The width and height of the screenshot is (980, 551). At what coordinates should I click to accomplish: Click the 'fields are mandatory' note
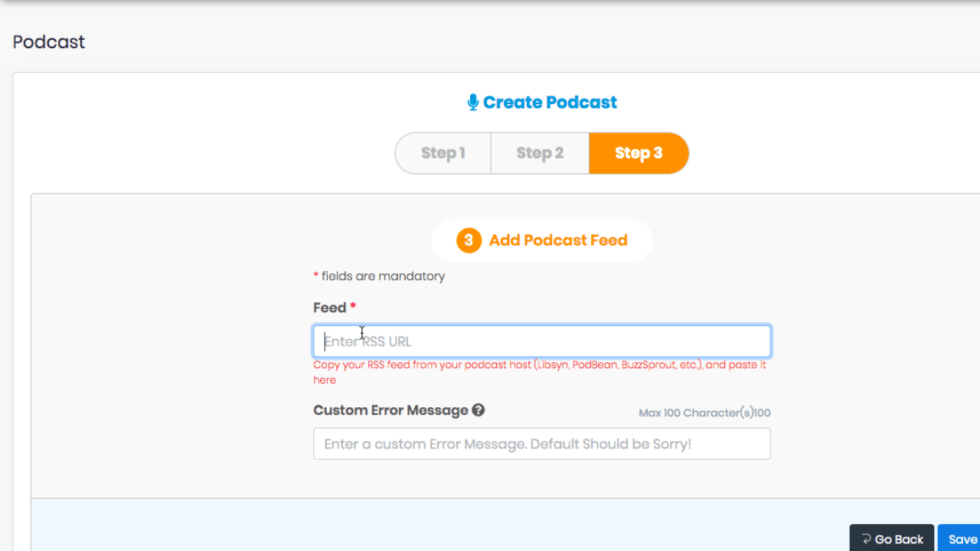(379, 276)
